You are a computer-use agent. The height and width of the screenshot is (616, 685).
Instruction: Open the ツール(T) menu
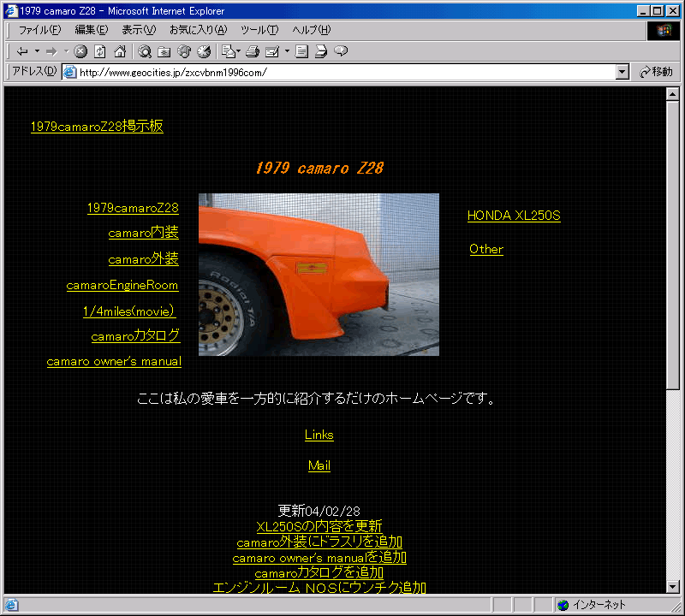pyautogui.click(x=259, y=30)
